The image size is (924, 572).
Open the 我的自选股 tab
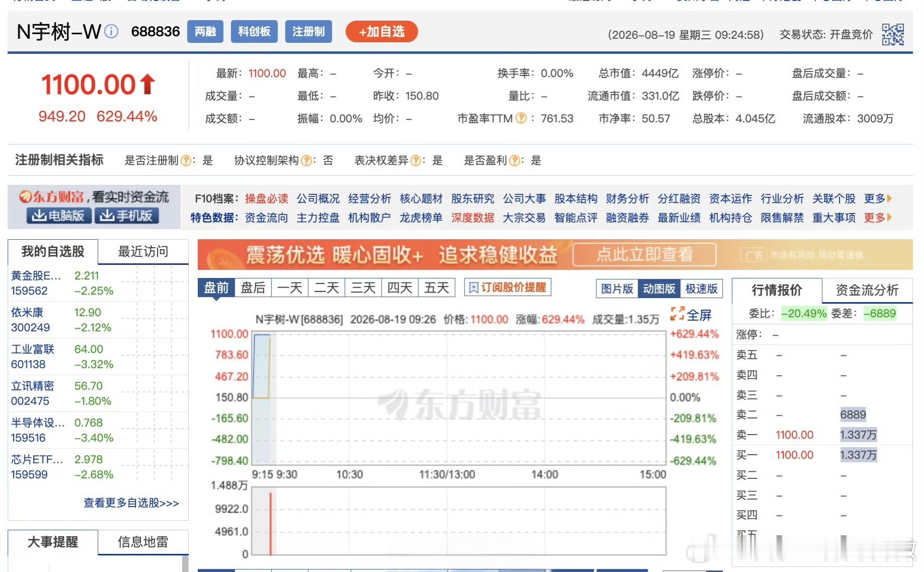53,251
